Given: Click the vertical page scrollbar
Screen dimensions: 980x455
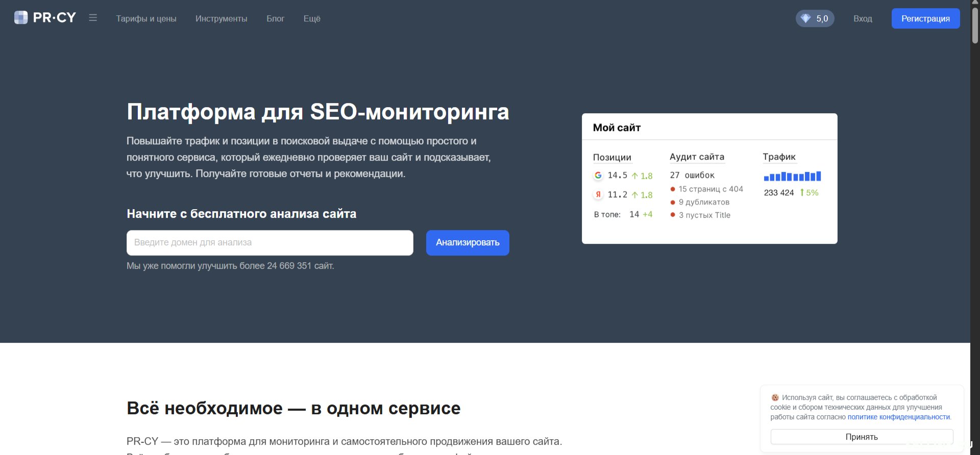Looking at the screenshot, I should 975,26.
